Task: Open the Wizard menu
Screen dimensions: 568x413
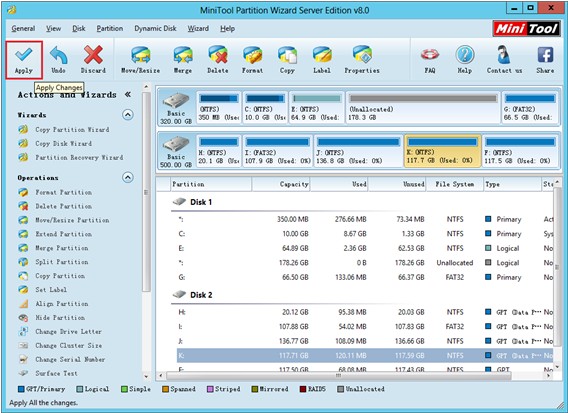Action: (198, 28)
